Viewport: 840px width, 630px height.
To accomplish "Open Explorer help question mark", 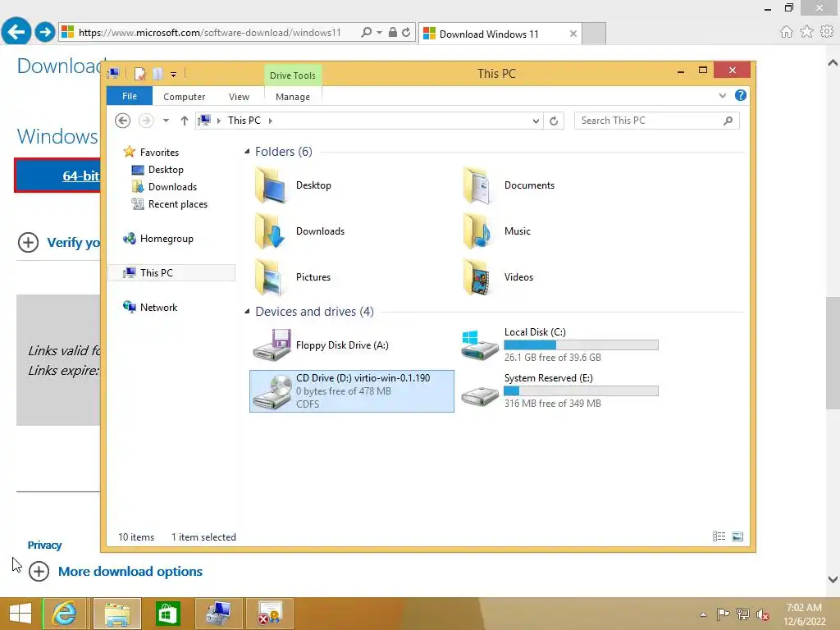I will [x=741, y=95].
